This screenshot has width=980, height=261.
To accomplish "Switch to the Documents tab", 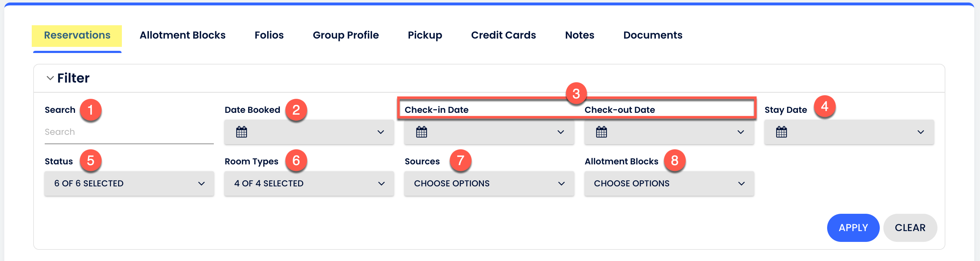I will [653, 35].
